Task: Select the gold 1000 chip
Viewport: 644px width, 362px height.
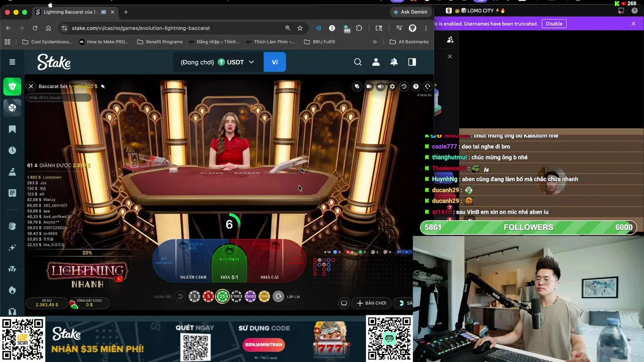Action: click(264, 297)
